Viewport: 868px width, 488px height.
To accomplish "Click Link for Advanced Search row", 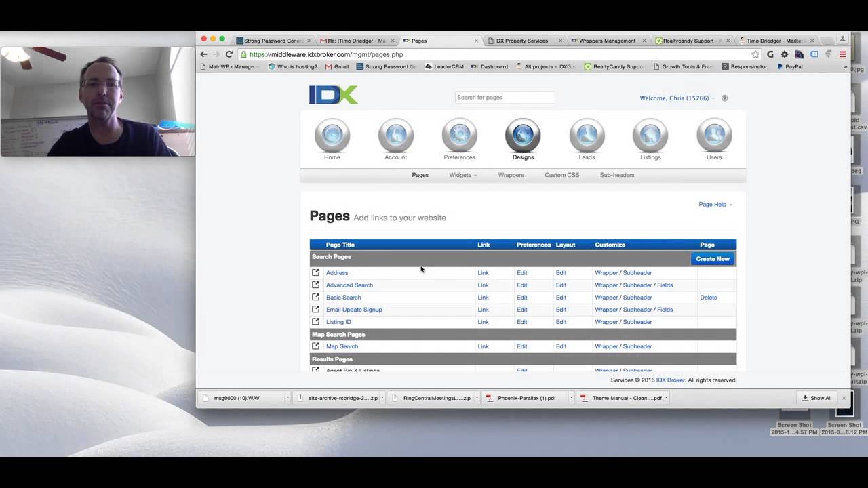I will coord(483,285).
